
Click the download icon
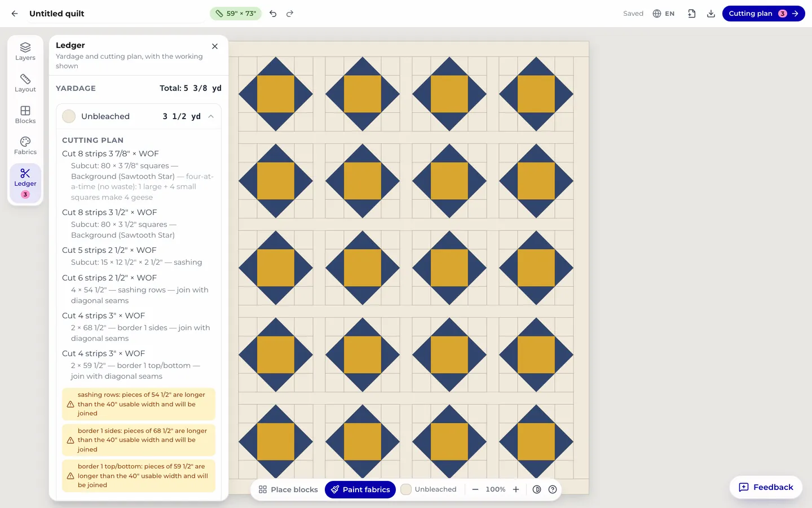pyautogui.click(x=711, y=14)
